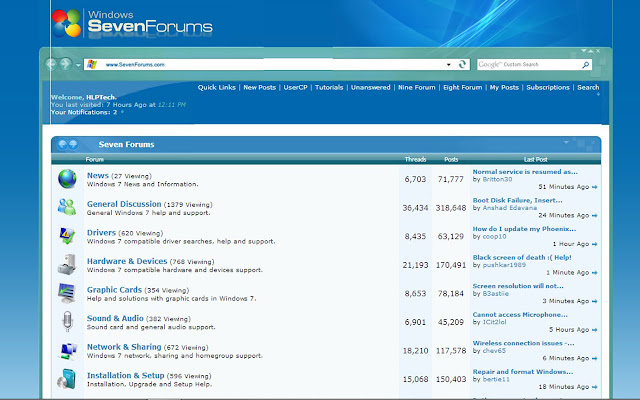Expand the address bar dropdown arrow
Viewport: 640px width, 400px height.
pyautogui.click(x=449, y=64)
